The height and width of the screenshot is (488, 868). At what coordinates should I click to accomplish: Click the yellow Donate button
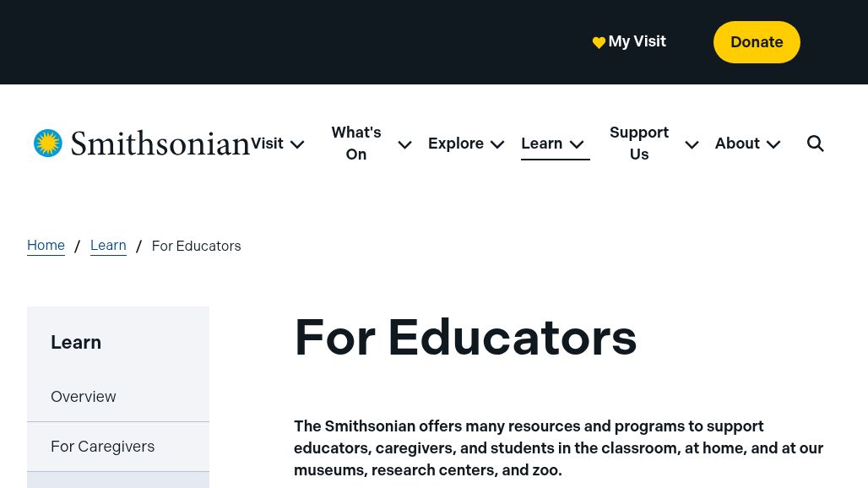[x=757, y=42]
